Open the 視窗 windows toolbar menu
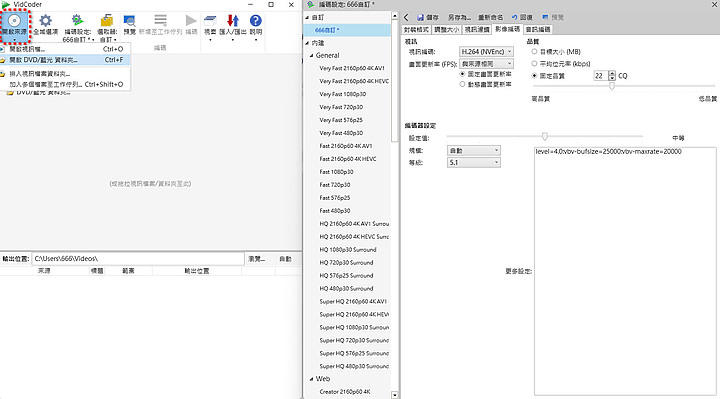Viewport: 720px width, 399px height. point(210,28)
